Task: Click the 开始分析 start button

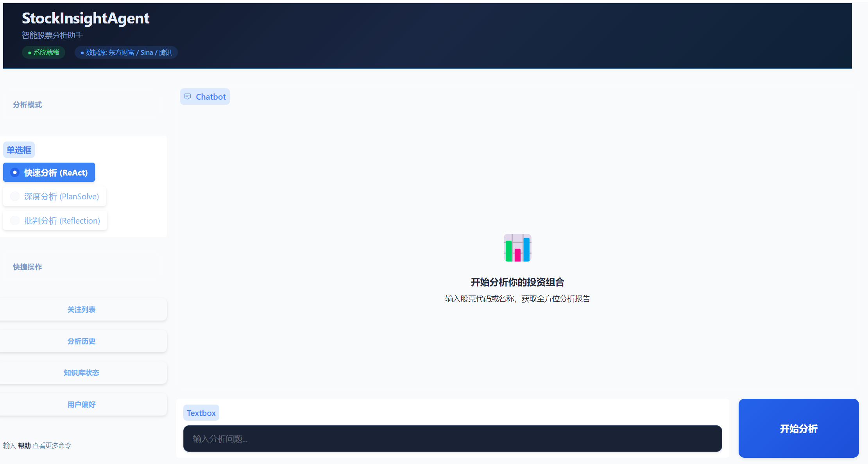Action: click(798, 428)
